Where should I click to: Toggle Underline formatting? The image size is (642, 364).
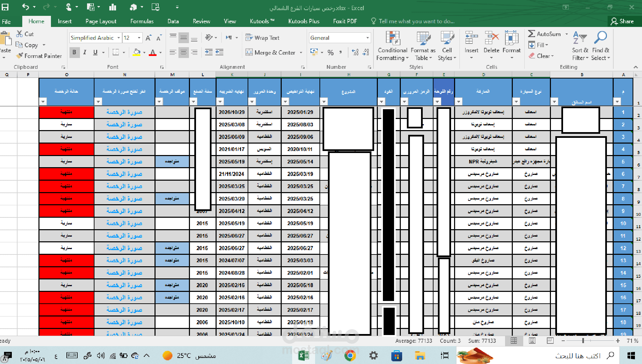click(x=95, y=52)
